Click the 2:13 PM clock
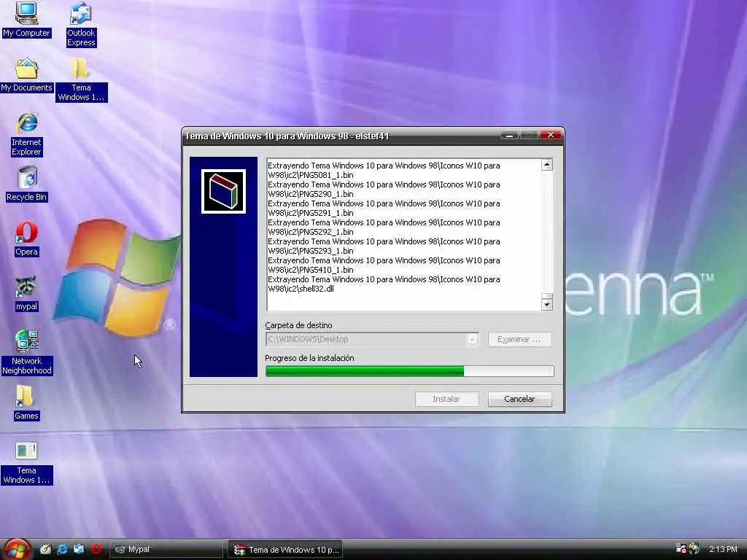The width and height of the screenshot is (747, 560). point(723,550)
